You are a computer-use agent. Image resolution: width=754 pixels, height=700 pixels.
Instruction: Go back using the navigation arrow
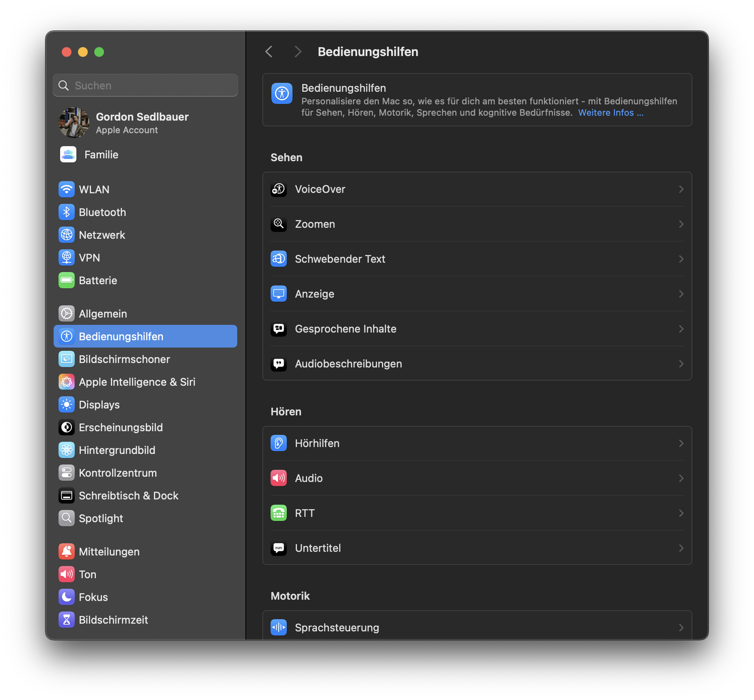pyautogui.click(x=269, y=52)
